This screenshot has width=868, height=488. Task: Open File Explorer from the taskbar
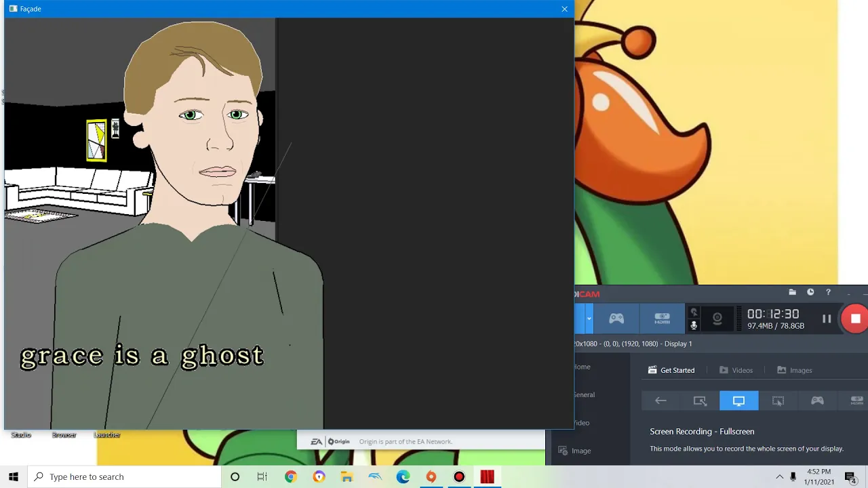[347, 476]
